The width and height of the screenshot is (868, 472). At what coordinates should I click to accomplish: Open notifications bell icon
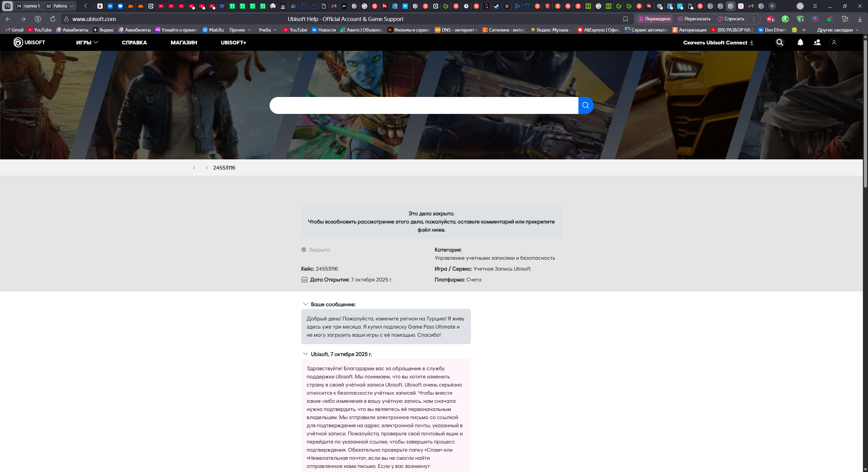[x=800, y=42]
